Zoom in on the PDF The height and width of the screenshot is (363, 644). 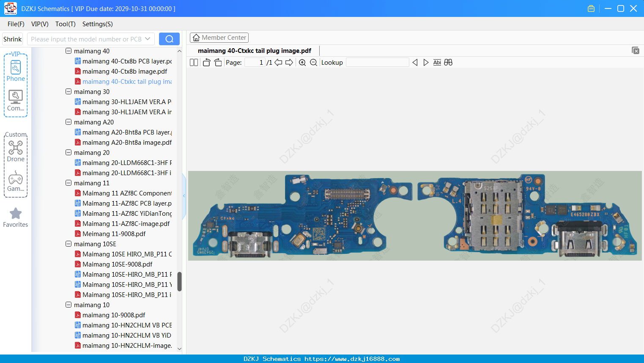302,63
